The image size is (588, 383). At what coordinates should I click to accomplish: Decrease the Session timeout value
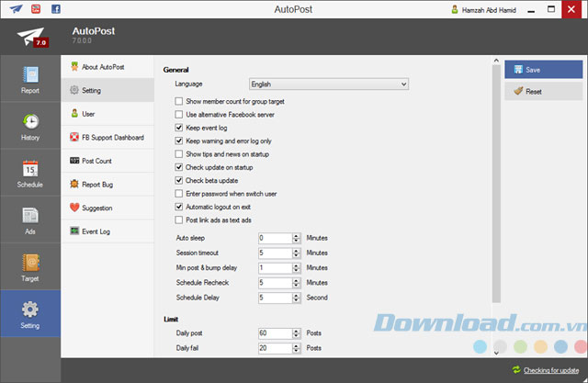[296, 255]
